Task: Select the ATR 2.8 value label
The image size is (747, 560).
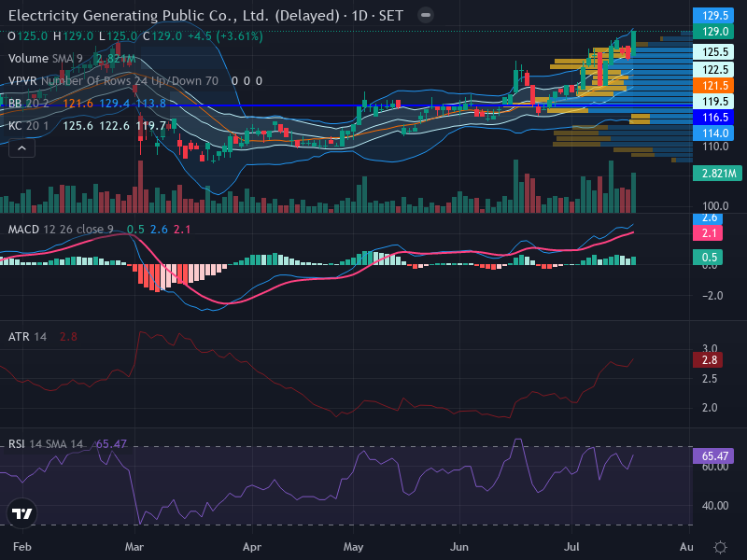Action: [708, 360]
